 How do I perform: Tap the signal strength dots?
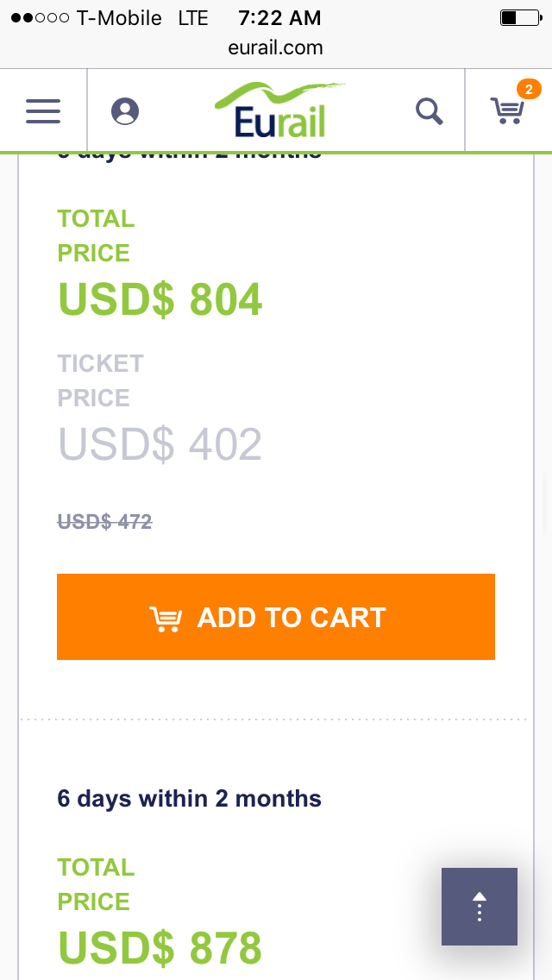click(x=40, y=18)
